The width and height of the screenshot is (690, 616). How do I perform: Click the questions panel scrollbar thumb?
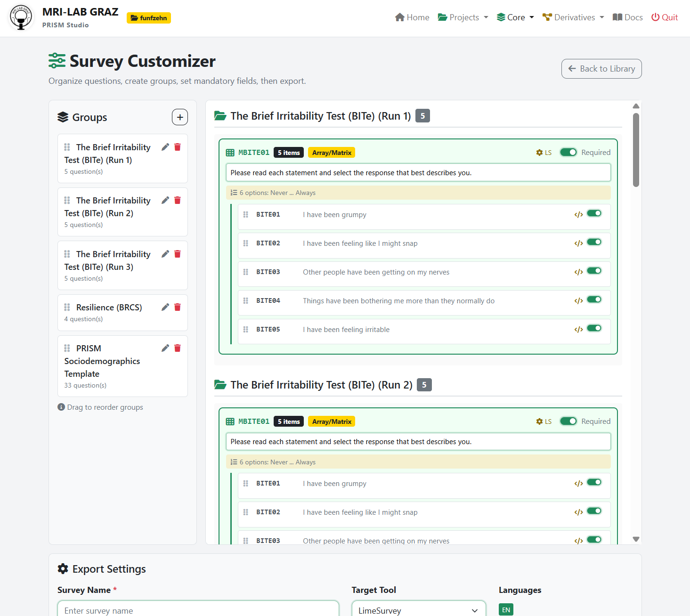point(636,150)
